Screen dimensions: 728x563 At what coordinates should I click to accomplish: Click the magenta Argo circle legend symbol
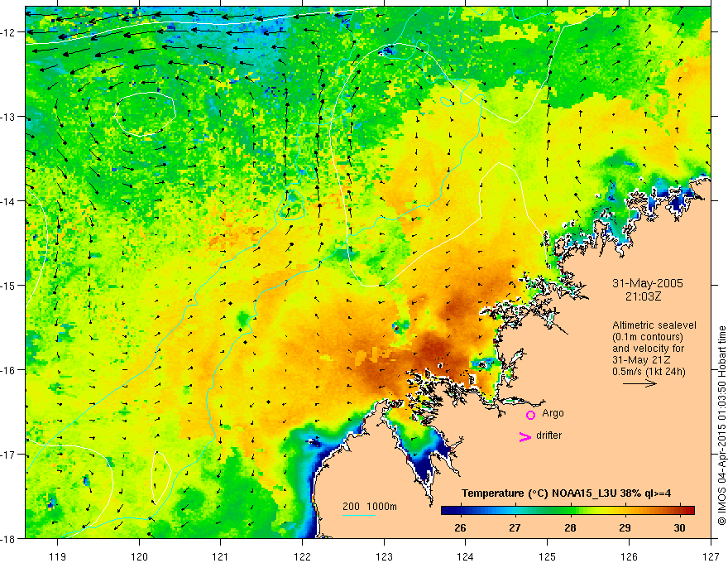[530, 415]
